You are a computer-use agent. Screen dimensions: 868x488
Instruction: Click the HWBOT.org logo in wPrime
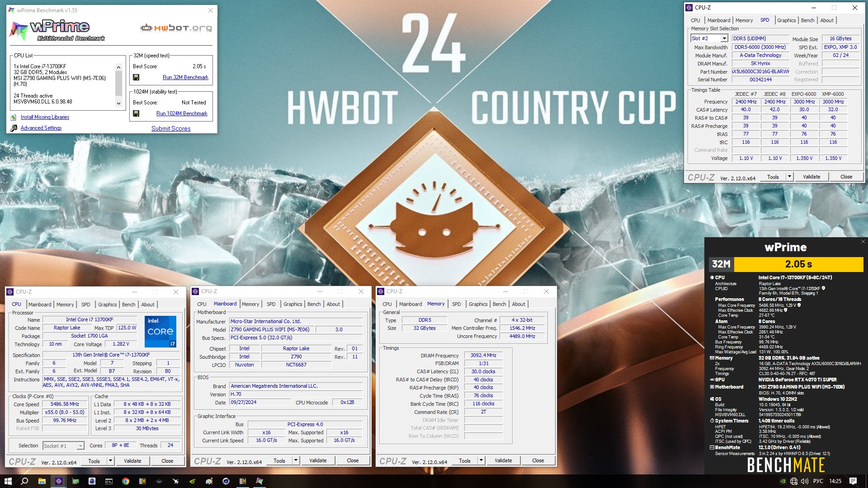176,28
